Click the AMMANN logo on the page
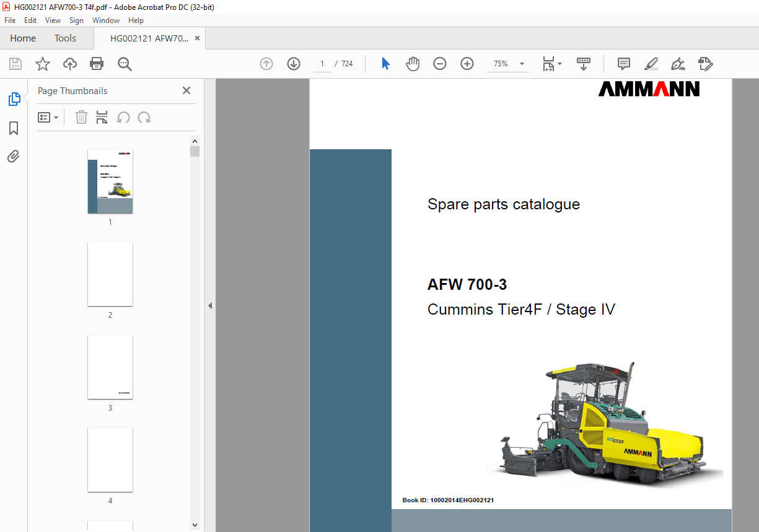This screenshot has width=759, height=532. pyautogui.click(x=649, y=89)
